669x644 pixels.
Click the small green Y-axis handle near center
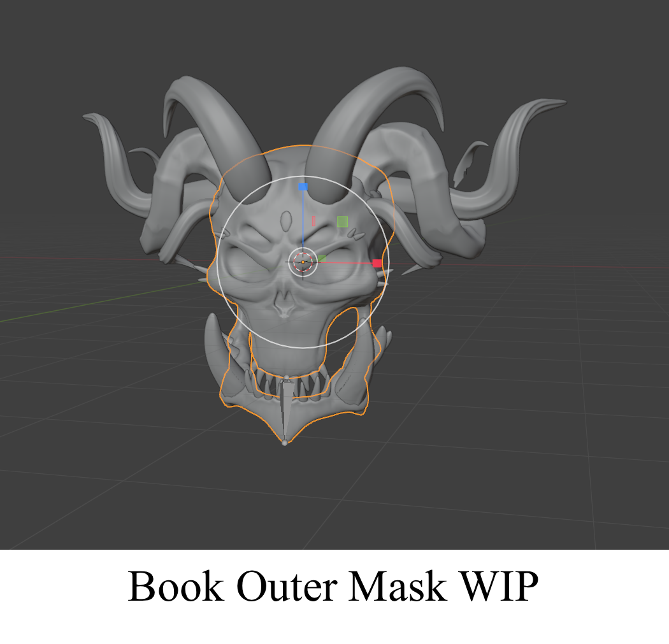(322, 258)
